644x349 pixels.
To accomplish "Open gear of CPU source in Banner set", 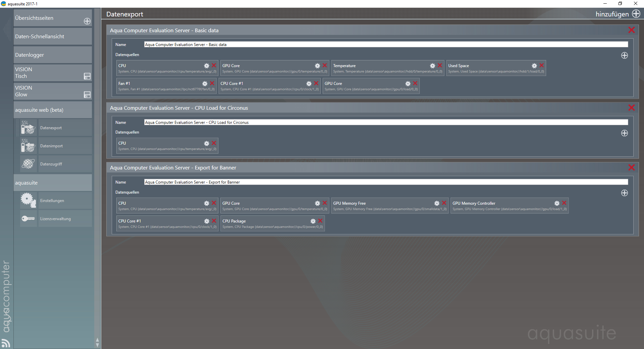I will coord(207,203).
